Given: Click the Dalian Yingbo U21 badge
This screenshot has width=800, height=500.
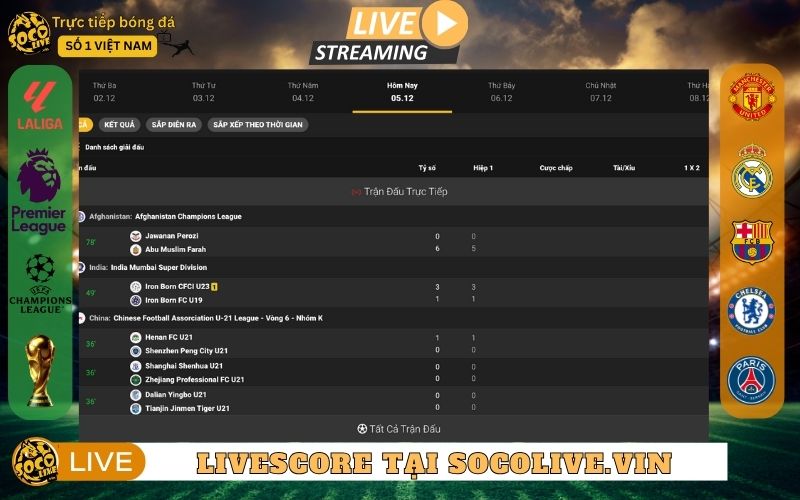Looking at the screenshot, I should pos(136,395).
